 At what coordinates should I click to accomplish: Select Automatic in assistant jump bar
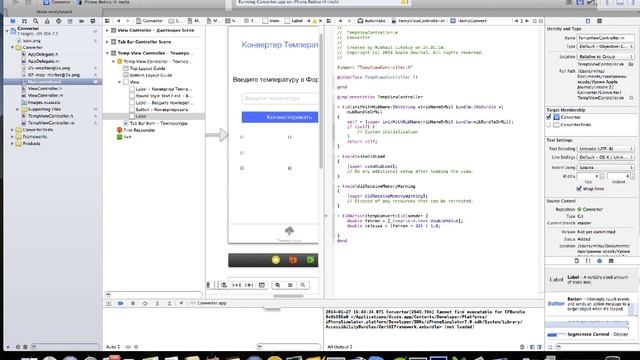click(371, 21)
